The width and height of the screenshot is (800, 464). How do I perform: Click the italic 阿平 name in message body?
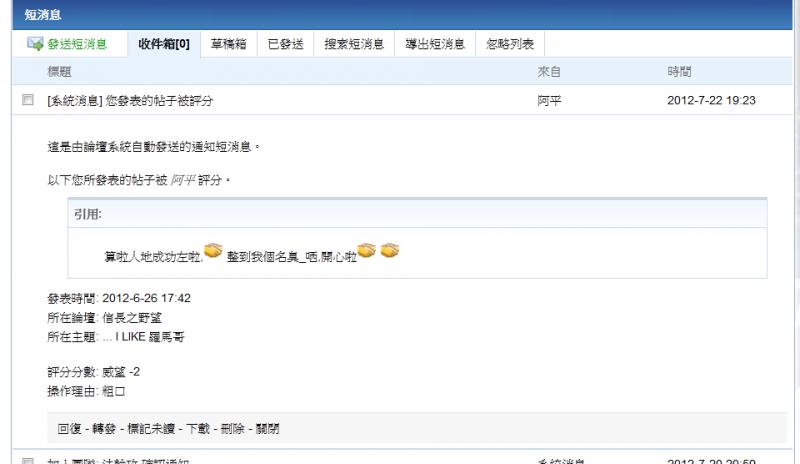click(183, 180)
